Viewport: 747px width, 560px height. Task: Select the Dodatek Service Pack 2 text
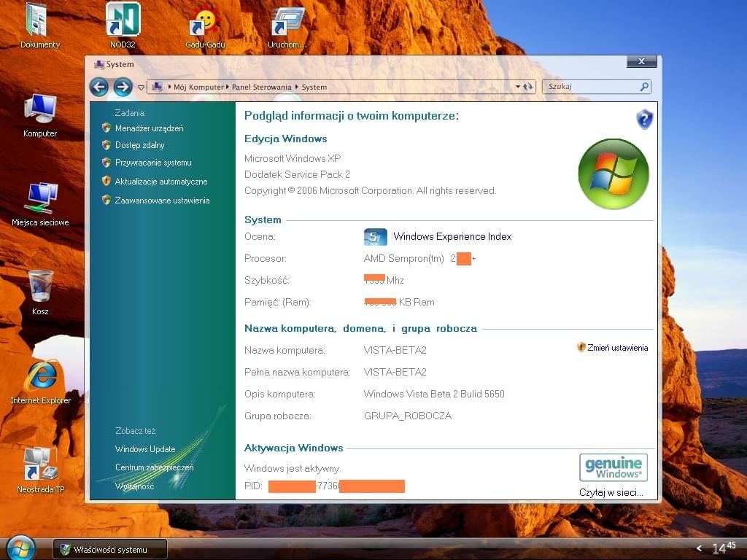[x=297, y=174]
